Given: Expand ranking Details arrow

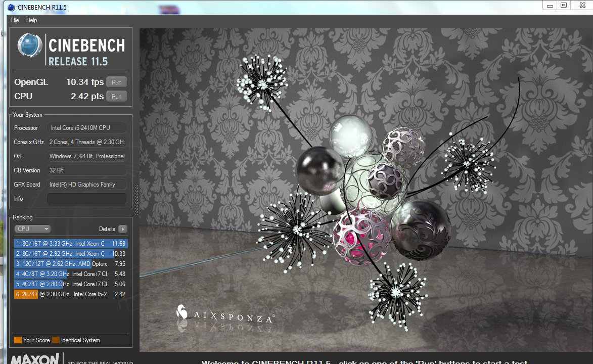Looking at the screenshot, I should pyautogui.click(x=122, y=229).
